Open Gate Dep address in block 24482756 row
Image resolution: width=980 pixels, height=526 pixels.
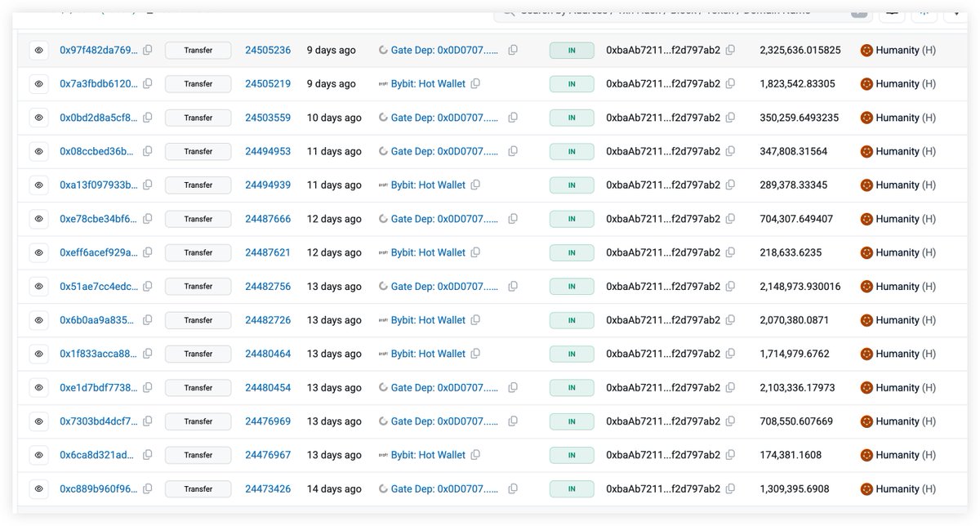point(445,287)
